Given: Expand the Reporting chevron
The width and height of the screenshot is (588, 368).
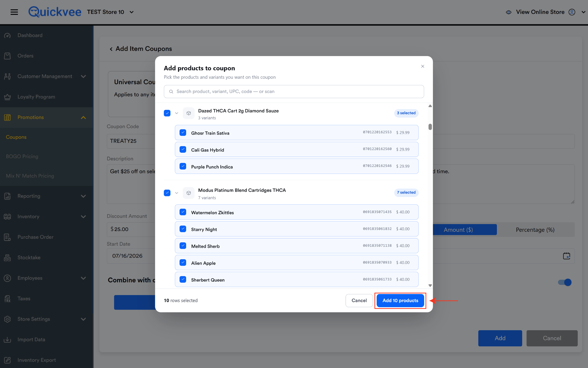Looking at the screenshot, I should point(83,196).
